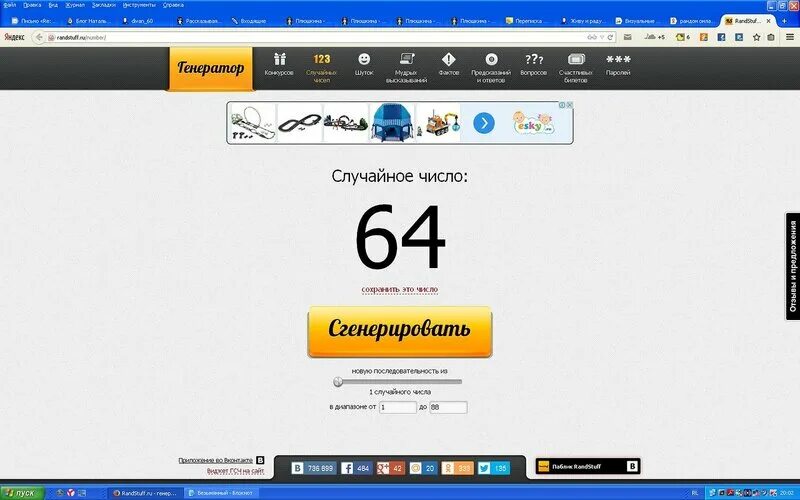Open the Отзывы и предложения side tab
The image size is (800, 500).
click(792, 266)
